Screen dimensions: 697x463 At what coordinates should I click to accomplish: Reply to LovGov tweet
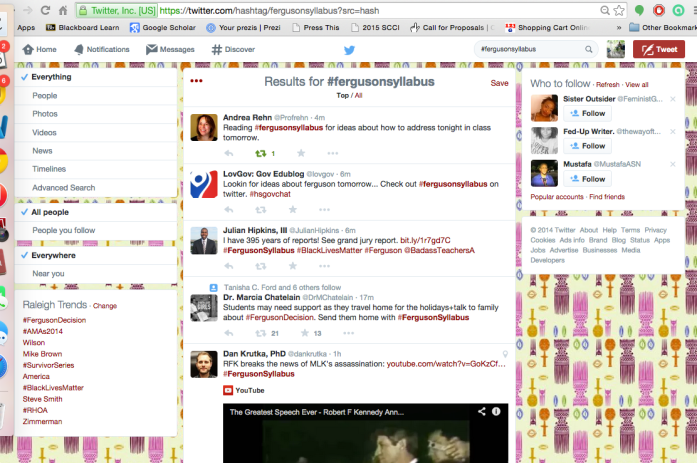click(x=229, y=210)
